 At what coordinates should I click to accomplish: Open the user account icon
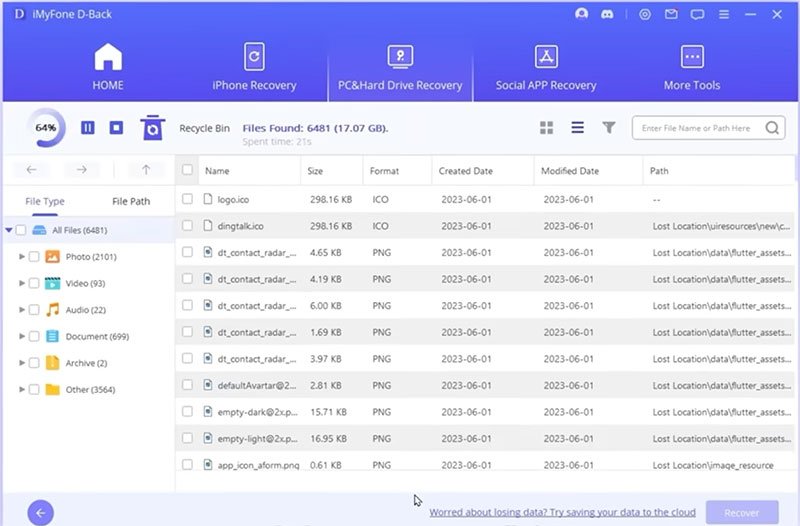pos(581,14)
